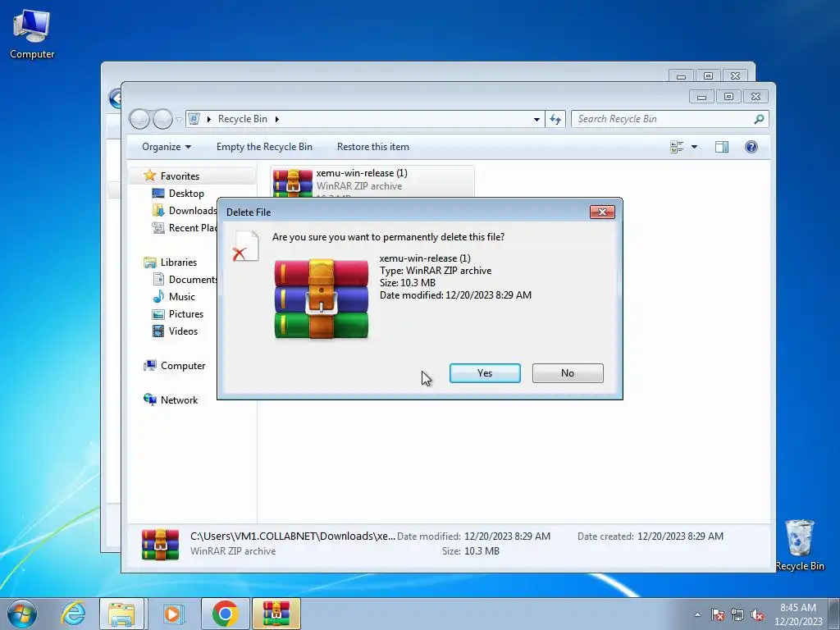Screen dimensions: 840x630
Task: Click the Recycle Bin icon in address bar
Action: 194,119
